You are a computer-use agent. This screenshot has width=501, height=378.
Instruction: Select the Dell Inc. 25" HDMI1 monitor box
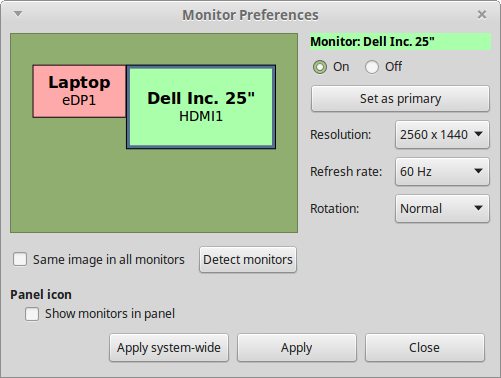pos(201,107)
